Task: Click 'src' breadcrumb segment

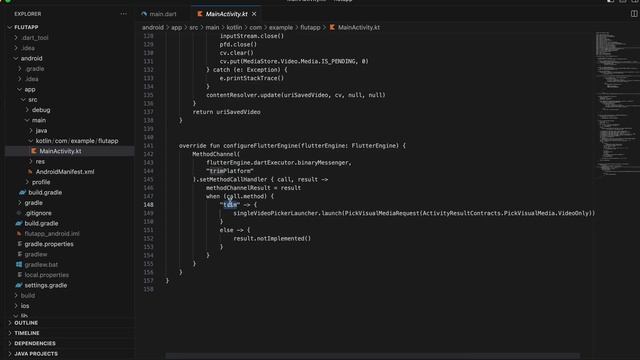Action: point(193,27)
